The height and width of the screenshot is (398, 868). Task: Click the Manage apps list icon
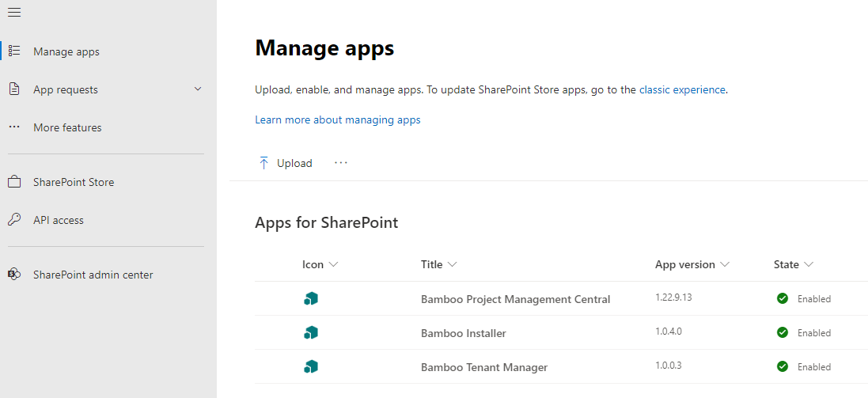(14, 51)
